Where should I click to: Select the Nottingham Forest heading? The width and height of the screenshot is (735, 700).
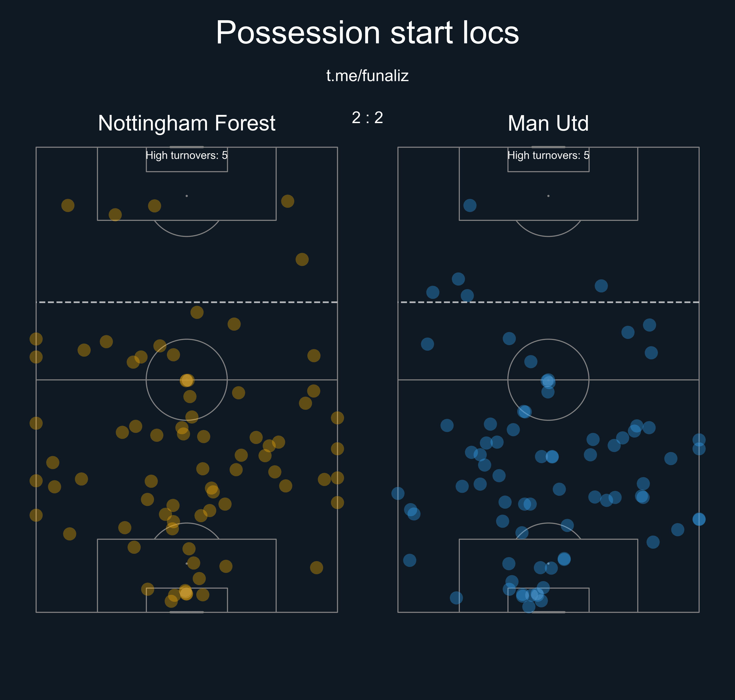point(186,123)
